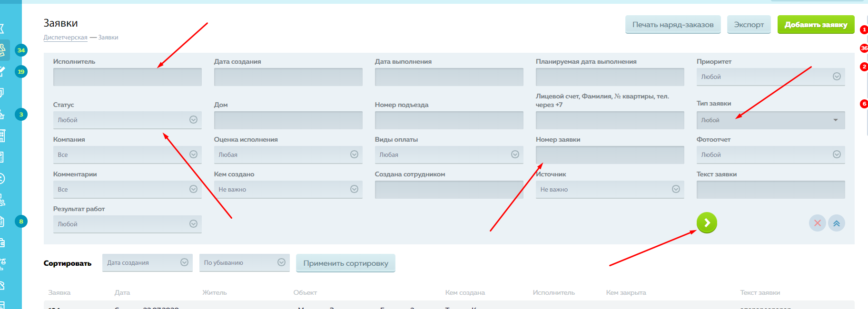Open the По убыванию sort order dropdown
This screenshot has height=309, width=868.
(244, 263)
